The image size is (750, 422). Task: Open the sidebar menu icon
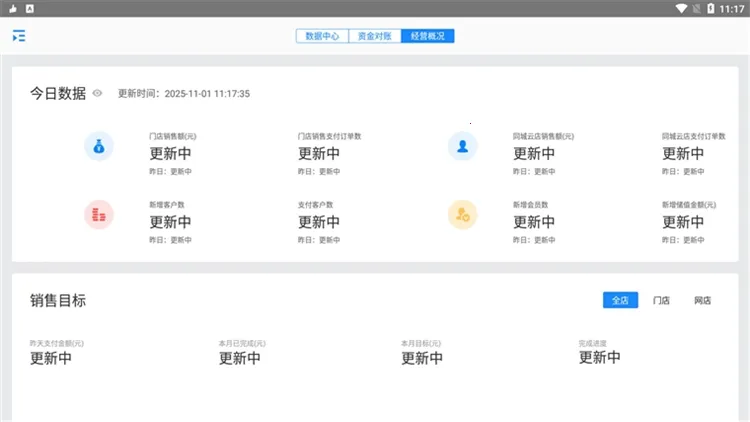coord(19,36)
